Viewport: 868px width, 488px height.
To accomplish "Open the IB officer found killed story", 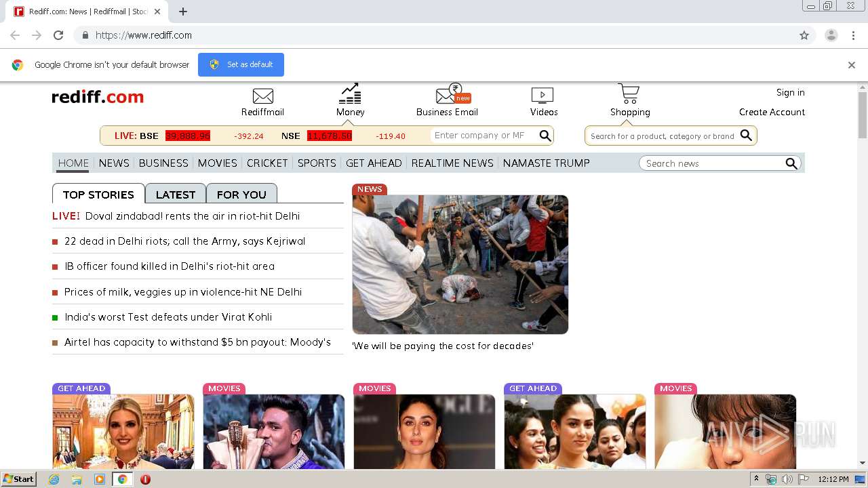I will click(170, 266).
